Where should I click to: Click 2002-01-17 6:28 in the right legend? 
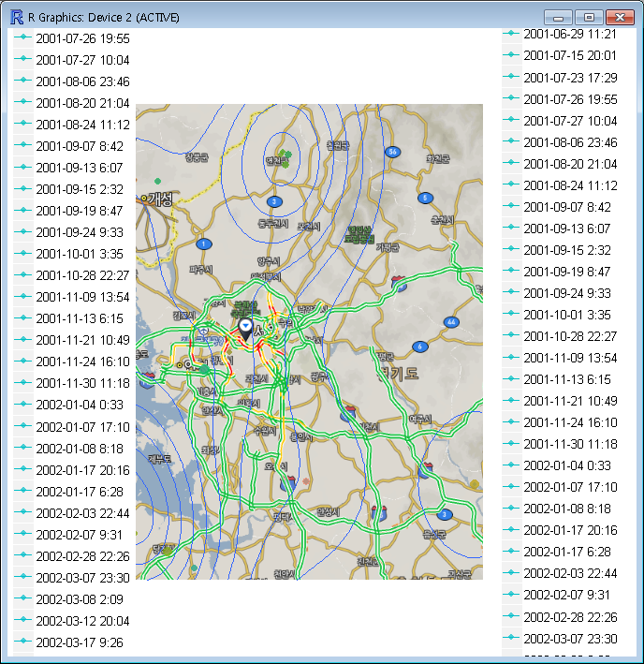[x=567, y=552]
